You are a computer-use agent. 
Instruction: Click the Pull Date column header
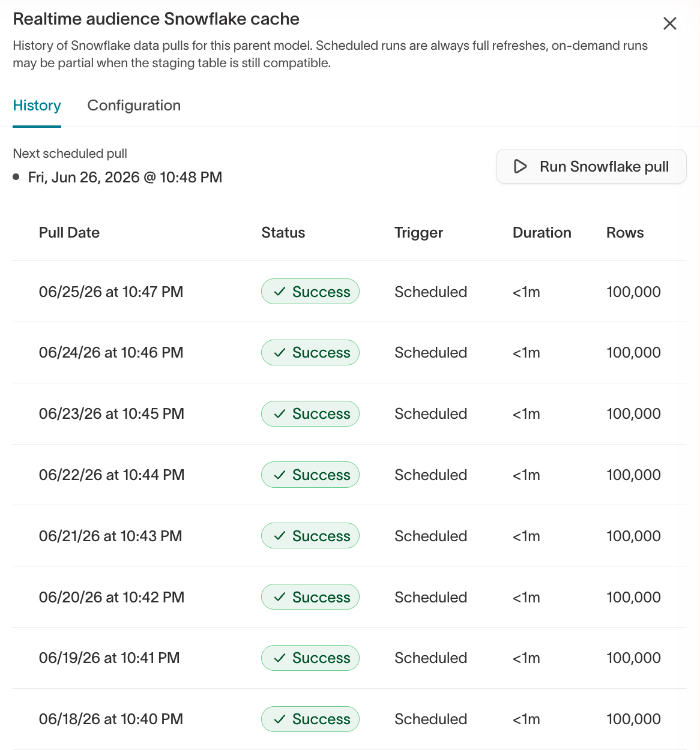[x=69, y=233]
